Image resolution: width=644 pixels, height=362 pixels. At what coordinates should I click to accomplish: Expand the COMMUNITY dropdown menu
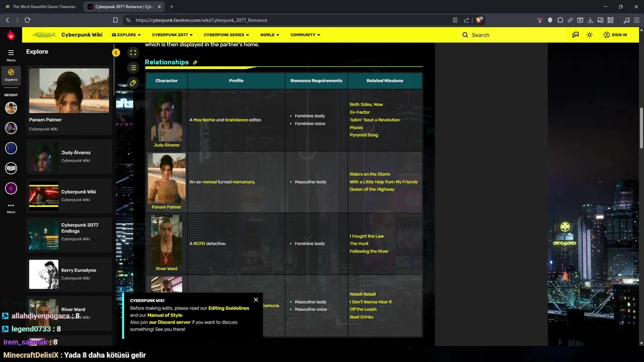(x=305, y=35)
